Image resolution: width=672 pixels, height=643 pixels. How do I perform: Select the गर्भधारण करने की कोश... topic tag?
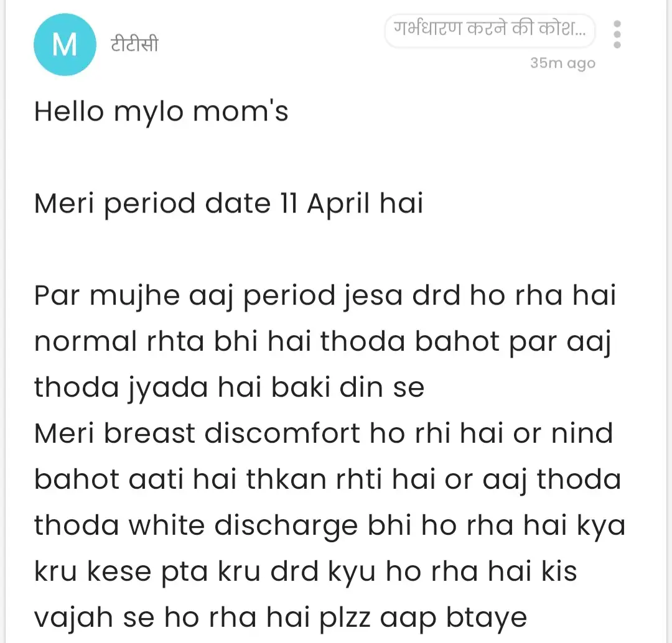click(490, 30)
